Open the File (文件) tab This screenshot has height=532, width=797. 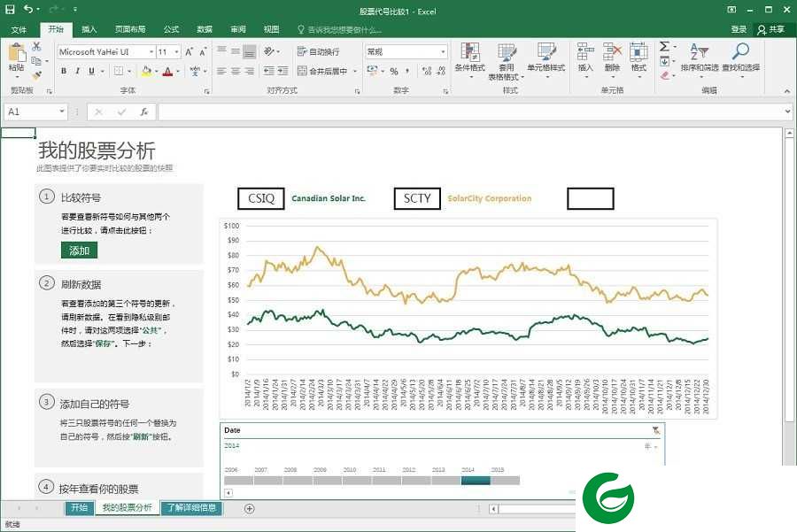coord(19,29)
